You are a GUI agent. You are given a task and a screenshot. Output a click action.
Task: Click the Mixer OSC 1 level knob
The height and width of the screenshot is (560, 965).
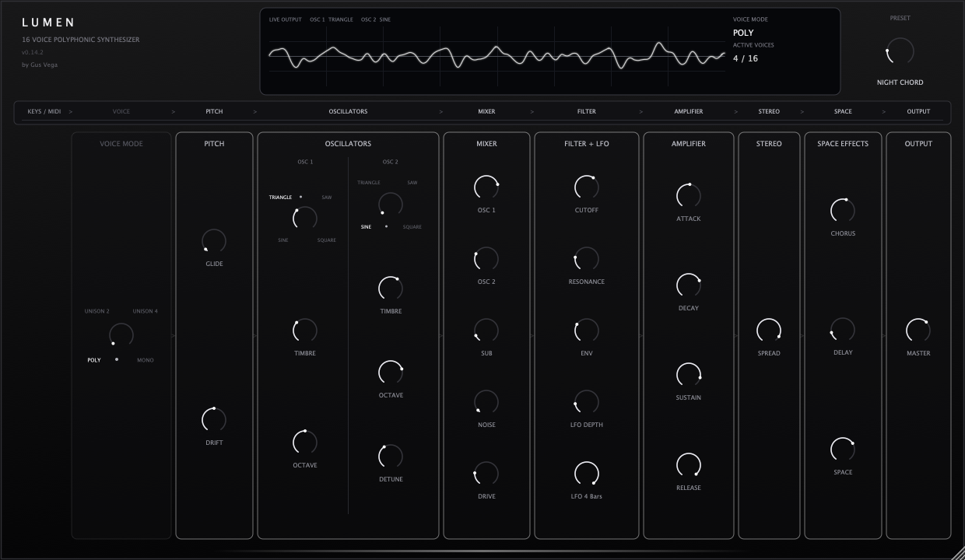486,187
